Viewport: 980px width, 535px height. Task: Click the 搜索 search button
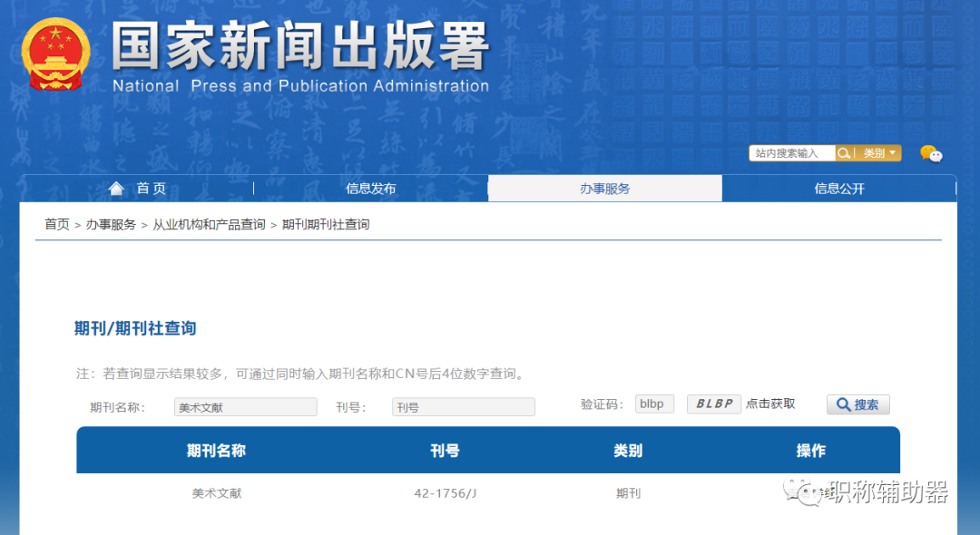tap(857, 404)
